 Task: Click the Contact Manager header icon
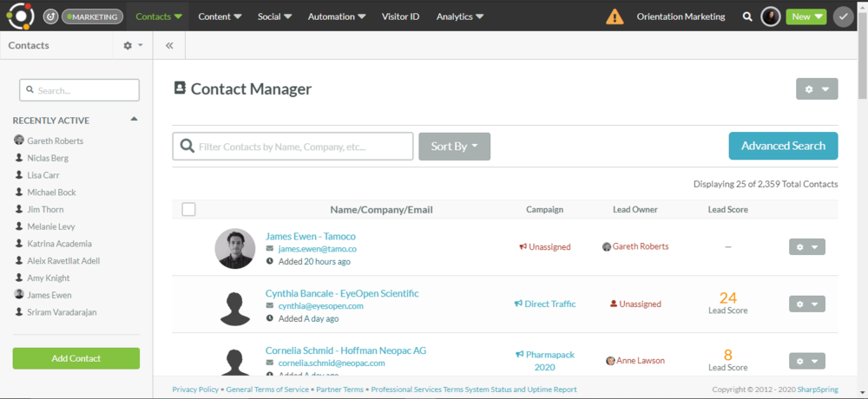[180, 88]
